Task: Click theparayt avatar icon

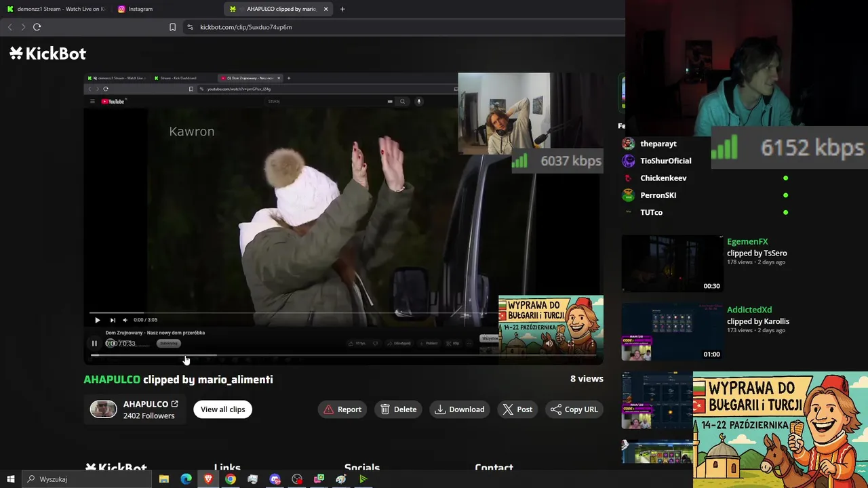Action: pyautogui.click(x=629, y=144)
